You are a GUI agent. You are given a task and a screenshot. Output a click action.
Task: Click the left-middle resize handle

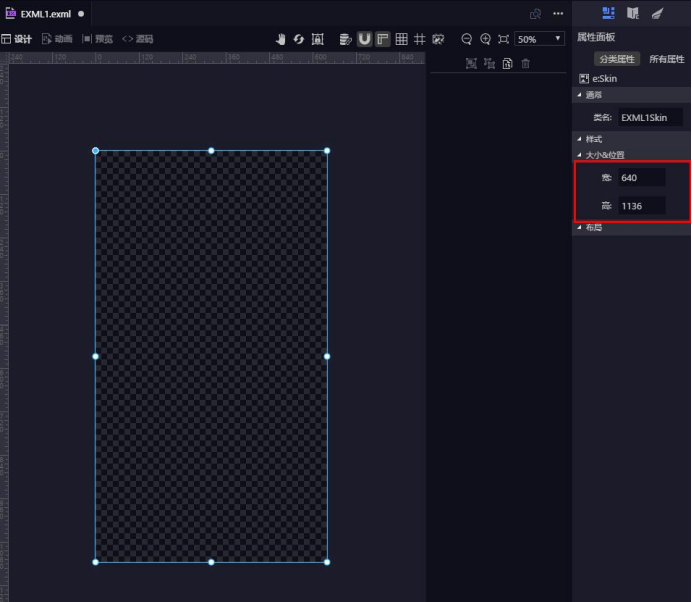95,356
